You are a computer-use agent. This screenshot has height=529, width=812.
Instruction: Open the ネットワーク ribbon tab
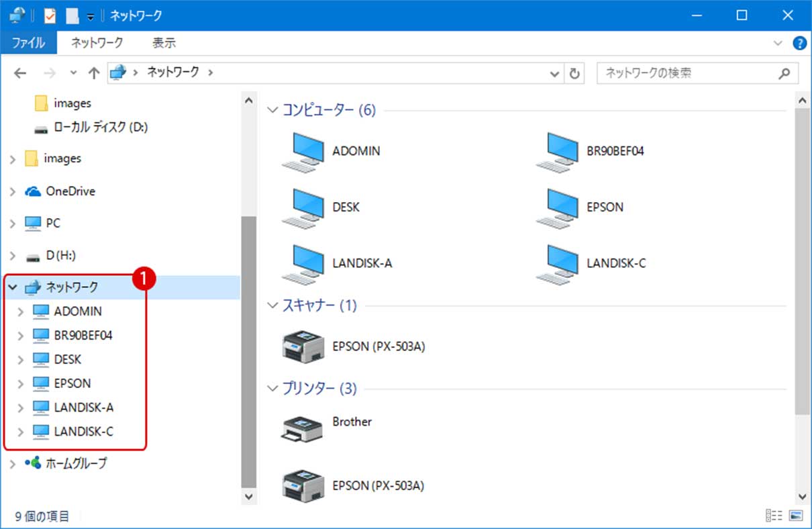point(97,43)
